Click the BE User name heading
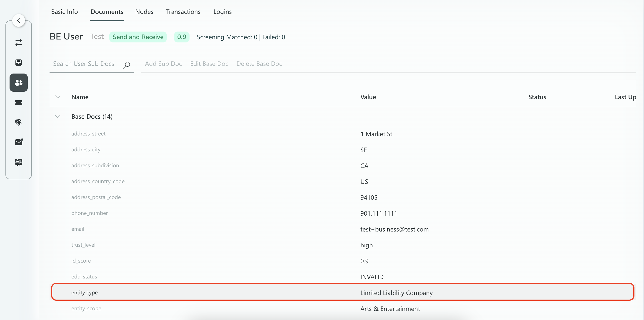 66,37
